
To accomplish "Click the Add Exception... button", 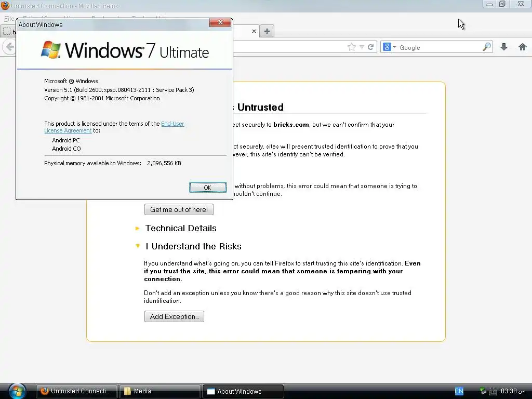I will click(x=174, y=316).
